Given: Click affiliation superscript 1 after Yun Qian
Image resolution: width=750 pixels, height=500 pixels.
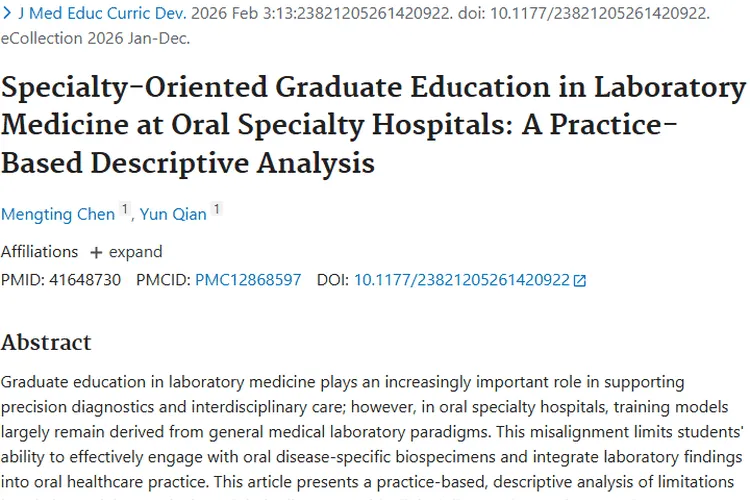Looking at the screenshot, I should click(217, 209).
